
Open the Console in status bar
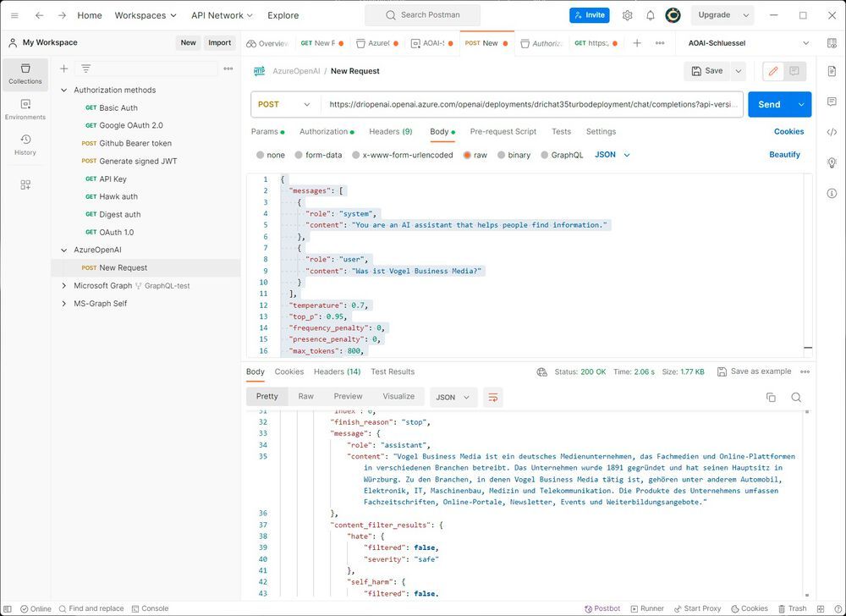pyautogui.click(x=150, y=608)
